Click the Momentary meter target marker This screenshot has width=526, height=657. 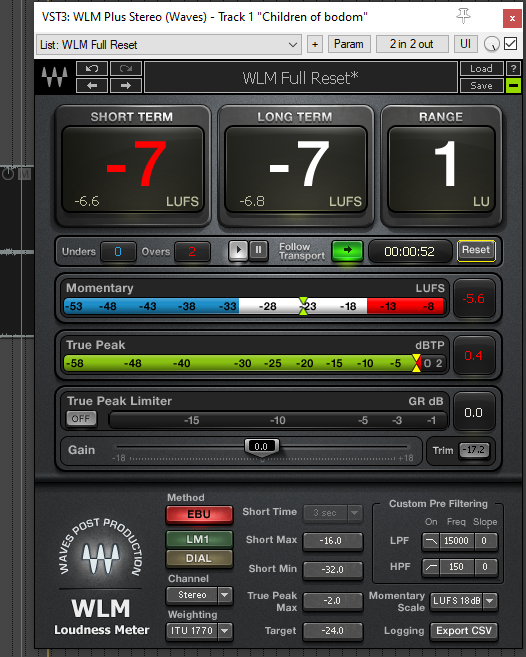[303, 306]
